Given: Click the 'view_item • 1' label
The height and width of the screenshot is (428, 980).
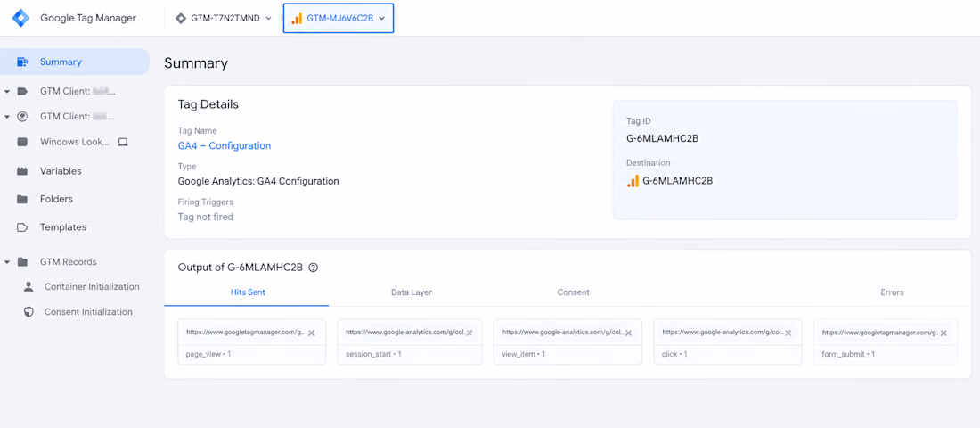Looking at the screenshot, I should pos(525,354).
